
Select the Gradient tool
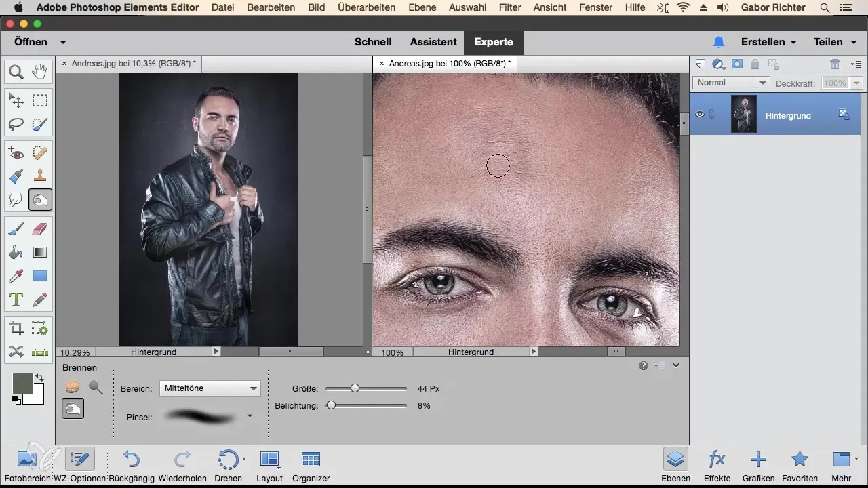point(40,253)
